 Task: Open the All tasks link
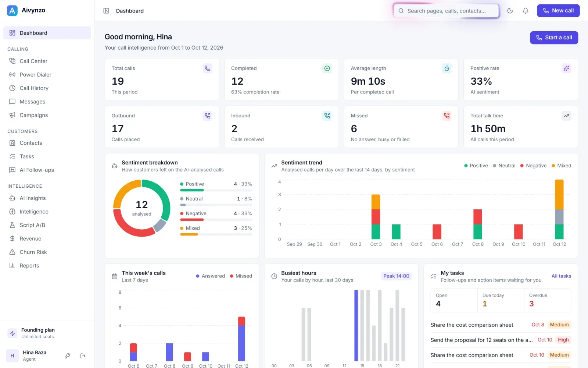coord(561,276)
